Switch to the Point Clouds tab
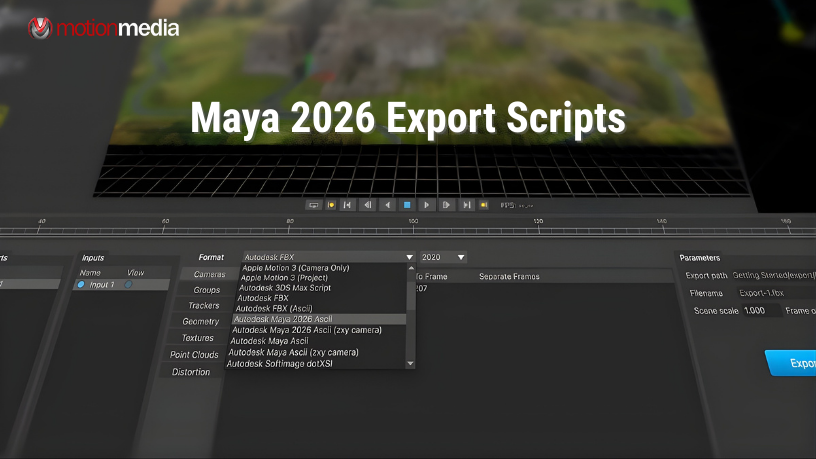This screenshot has height=459, width=816. click(194, 354)
